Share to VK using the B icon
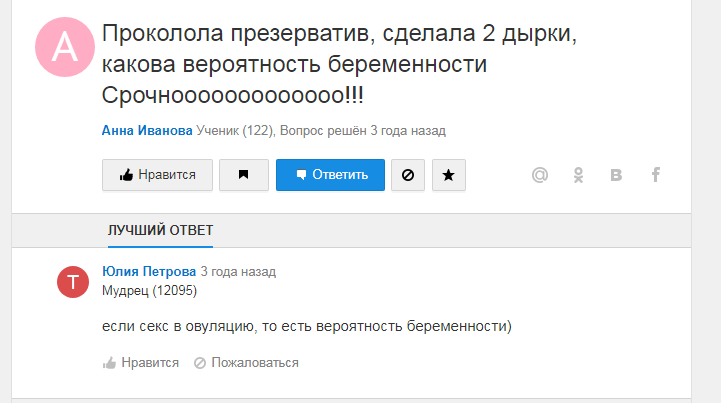Viewport: 721px width, 403px height. click(616, 175)
